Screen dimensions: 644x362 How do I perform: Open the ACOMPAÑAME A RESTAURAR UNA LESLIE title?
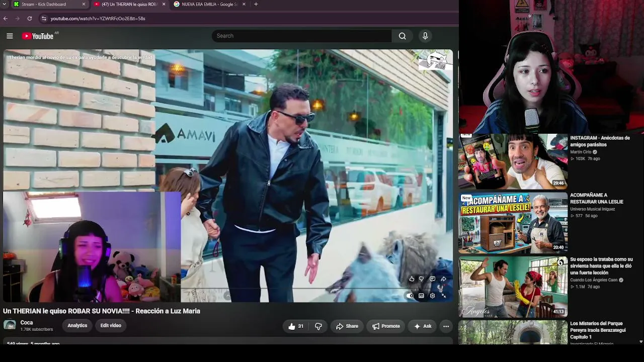tap(597, 199)
